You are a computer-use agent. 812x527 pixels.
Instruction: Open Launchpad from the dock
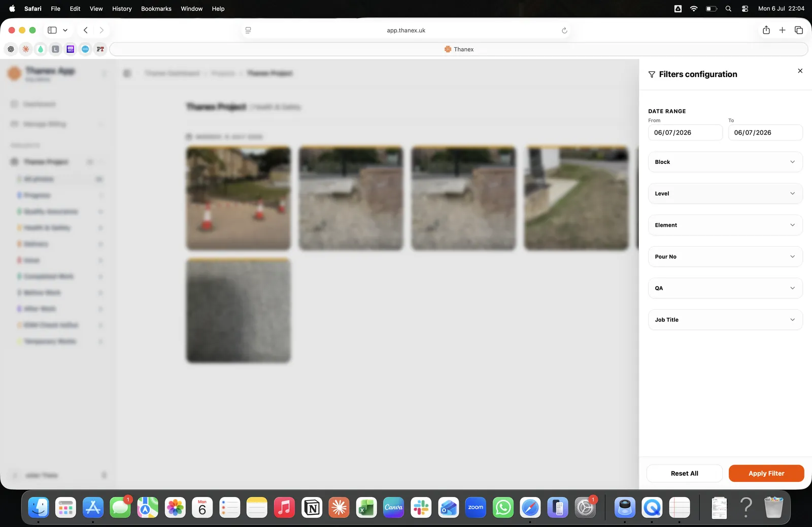(65, 507)
